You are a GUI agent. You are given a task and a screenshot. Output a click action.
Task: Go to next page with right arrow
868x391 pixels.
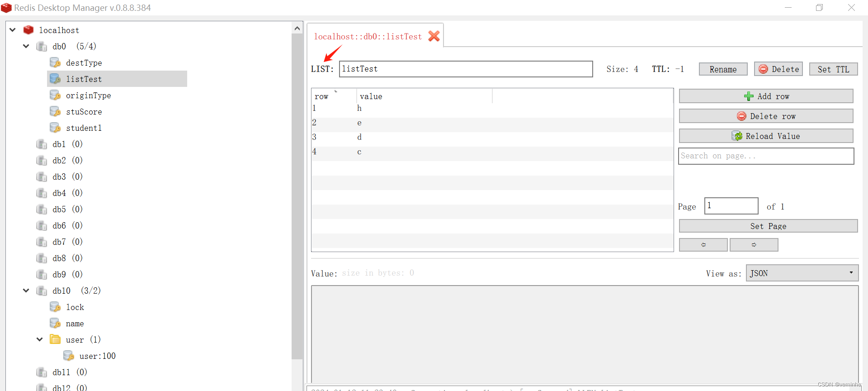pyautogui.click(x=754, y=245)
